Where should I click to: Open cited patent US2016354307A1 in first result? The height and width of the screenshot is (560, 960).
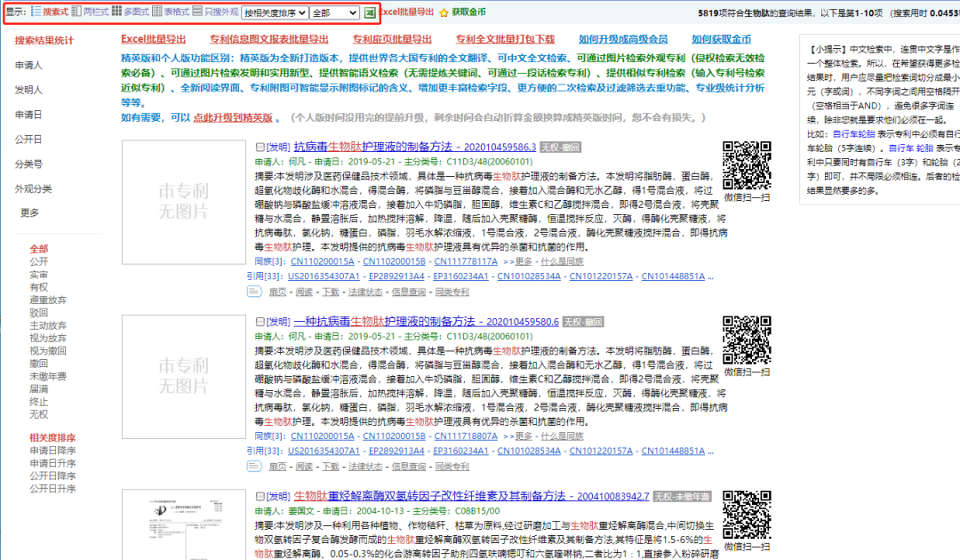(x=324, y=276)
